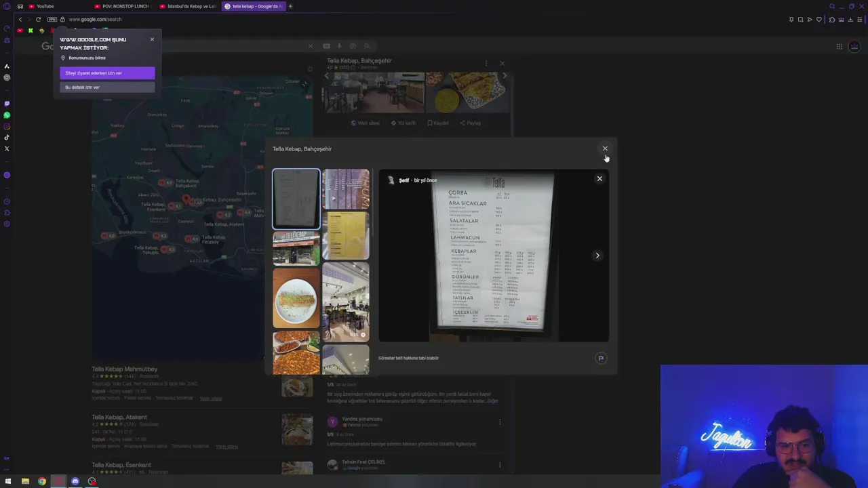Open X (Twitter) in the sidebar
868x488 pixels.
7,148
